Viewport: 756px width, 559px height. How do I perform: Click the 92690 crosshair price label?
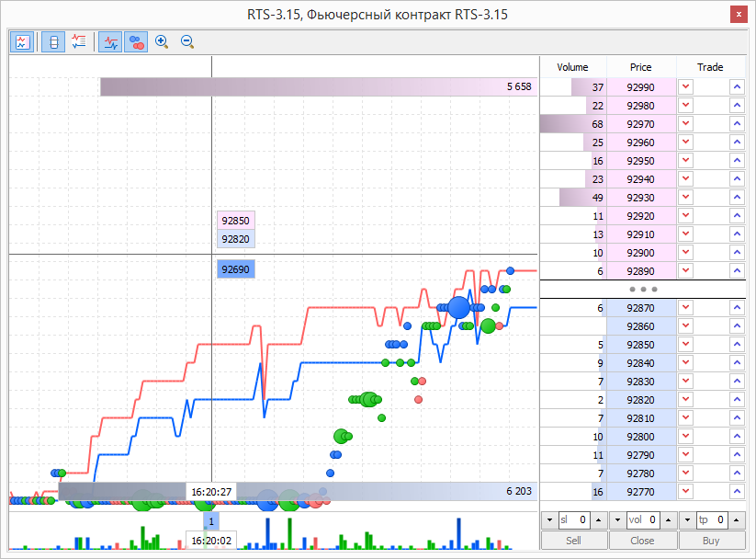pos(236,269)
